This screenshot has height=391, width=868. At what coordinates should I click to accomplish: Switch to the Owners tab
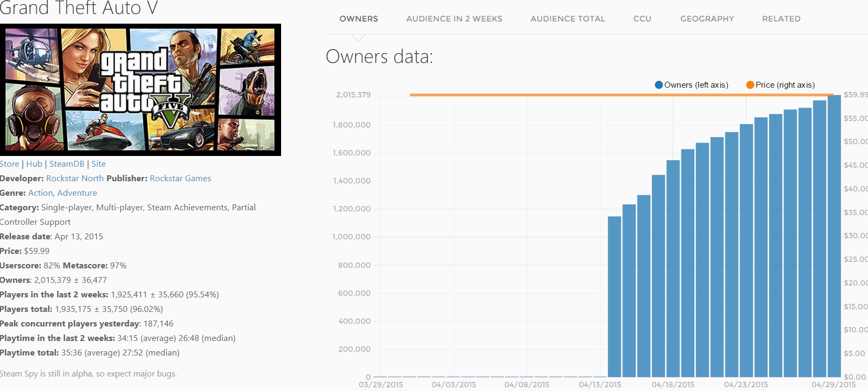point(358,19)
